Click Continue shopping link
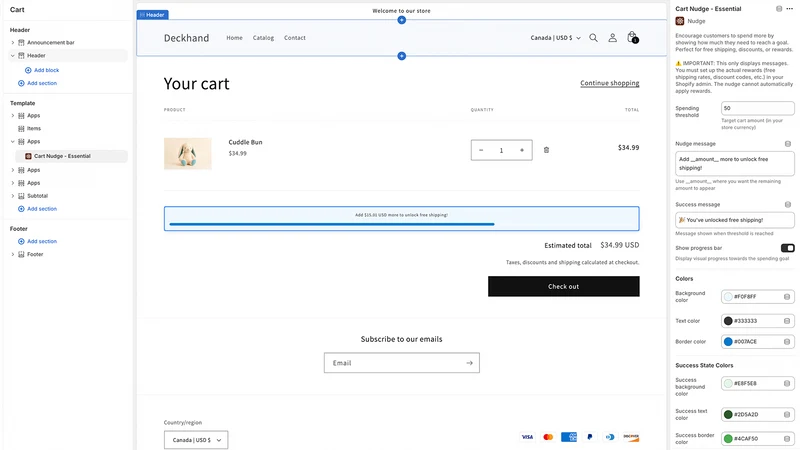 (x=610, y=83)
